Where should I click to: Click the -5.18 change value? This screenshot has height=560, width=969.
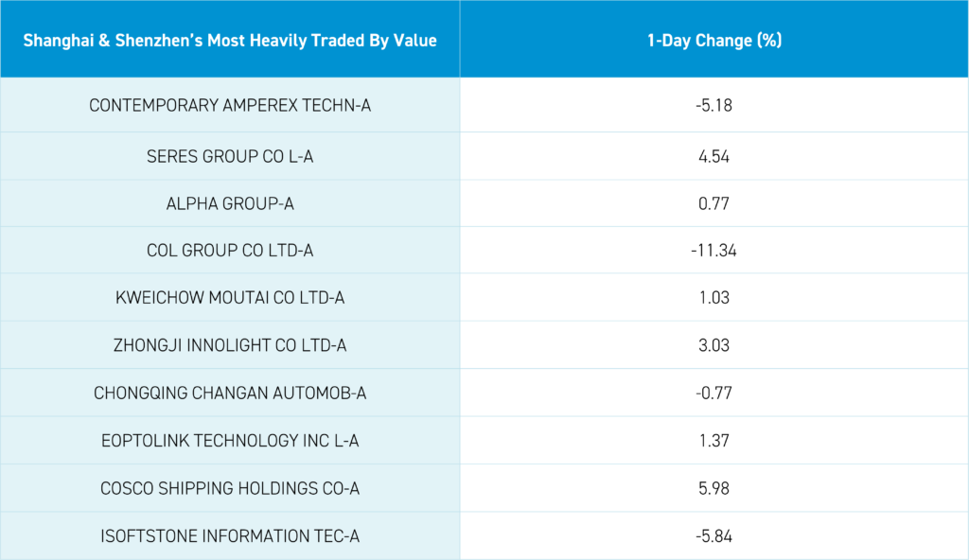714,105
